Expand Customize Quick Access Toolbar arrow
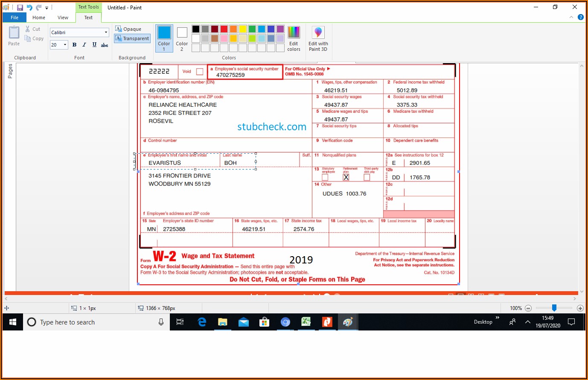588x380 pixels. pyautogui.click(x=47, y=8)
